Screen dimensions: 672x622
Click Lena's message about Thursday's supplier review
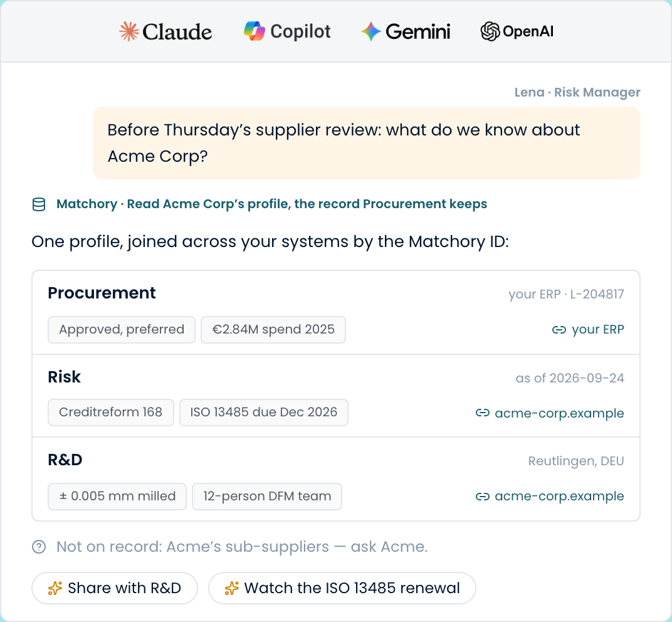click(x=367, y=143)
